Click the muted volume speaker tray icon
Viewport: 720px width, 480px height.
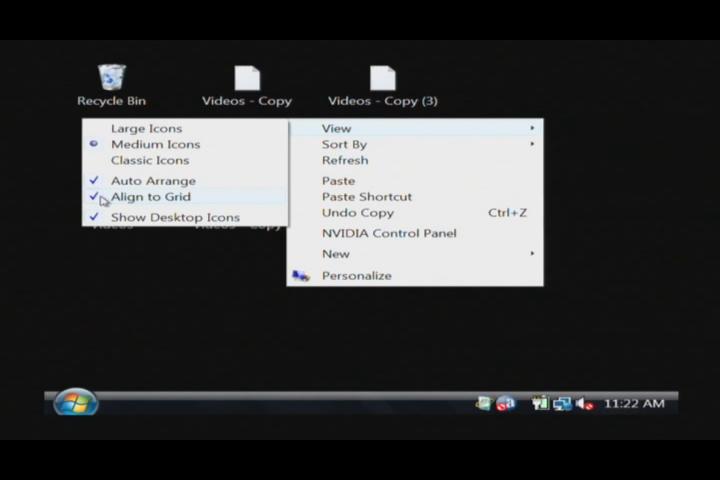click(x=584, y=404)
